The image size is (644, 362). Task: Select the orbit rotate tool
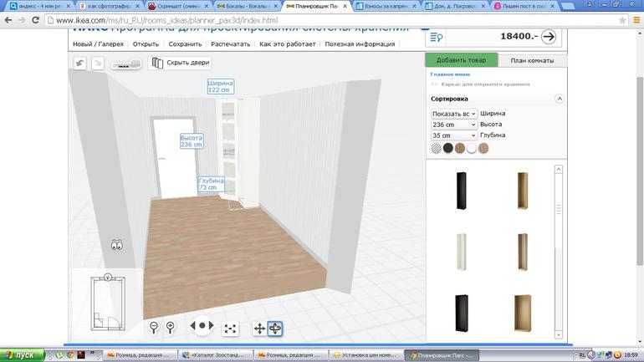pyautogui.click(x=275, y=329)
